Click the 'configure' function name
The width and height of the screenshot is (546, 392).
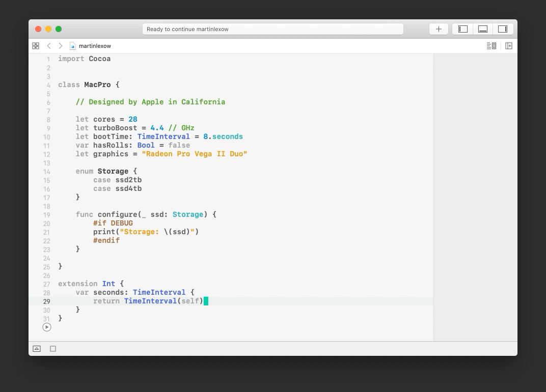tap(117, 214)
